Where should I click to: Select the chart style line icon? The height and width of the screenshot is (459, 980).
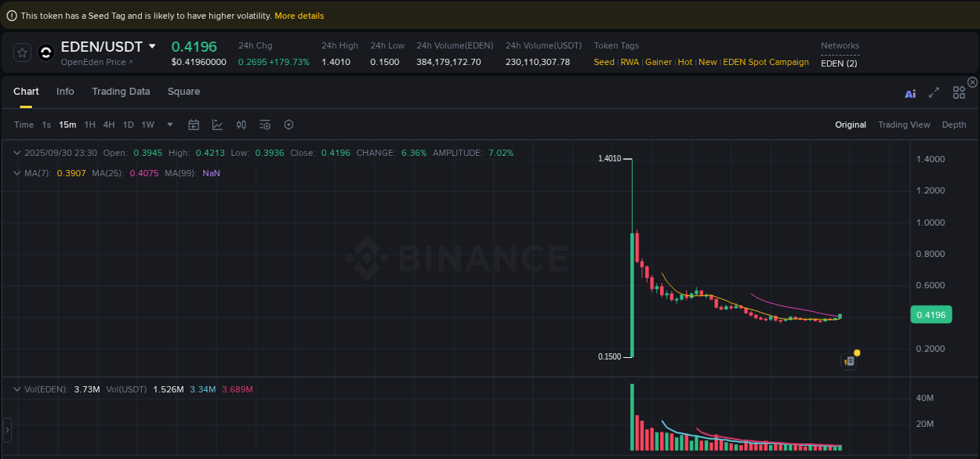[216, 125]
